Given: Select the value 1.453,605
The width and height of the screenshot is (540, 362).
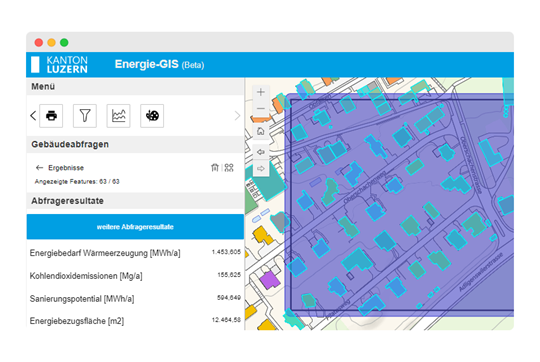Looking at the screenshot, I should pos(226,252).
